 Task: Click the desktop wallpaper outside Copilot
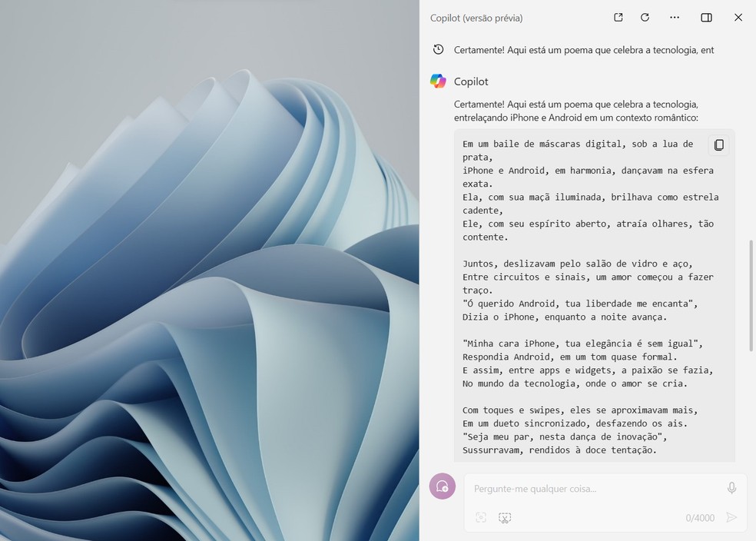coord(207,269)
